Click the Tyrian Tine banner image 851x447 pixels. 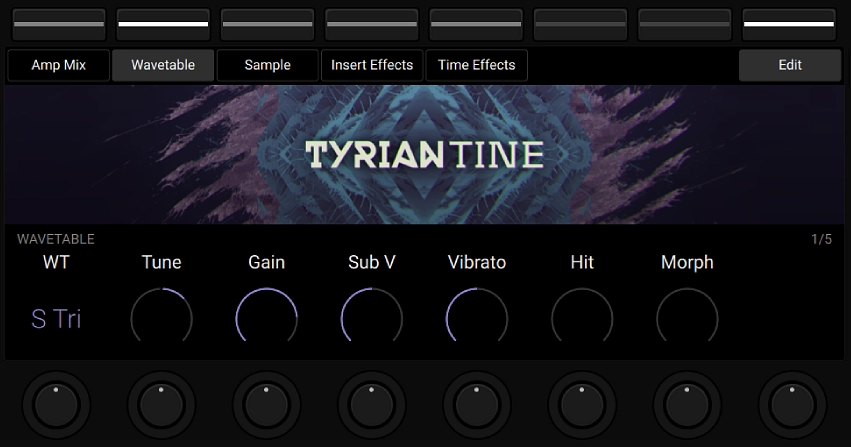click(x=426, y=155)
